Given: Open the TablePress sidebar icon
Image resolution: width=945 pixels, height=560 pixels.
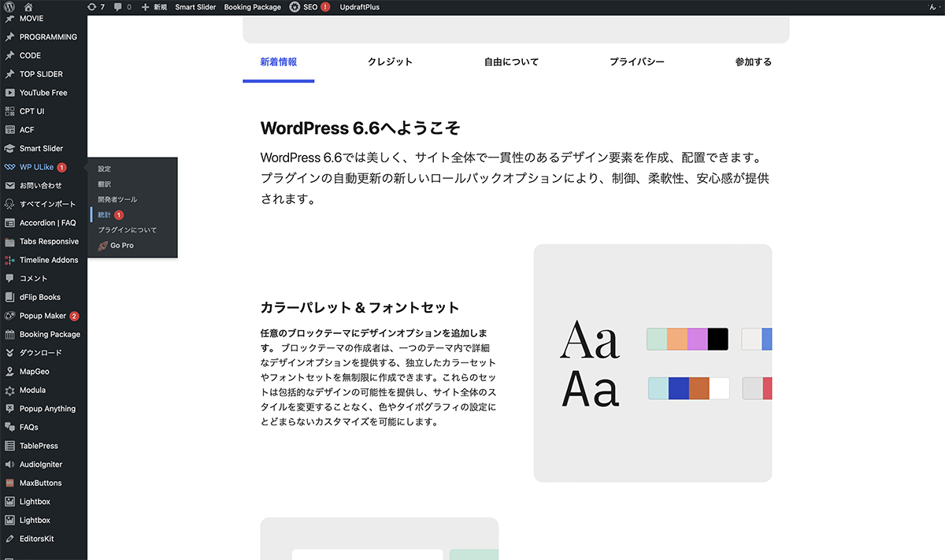Looking at the screenshot, I should 9,446.
